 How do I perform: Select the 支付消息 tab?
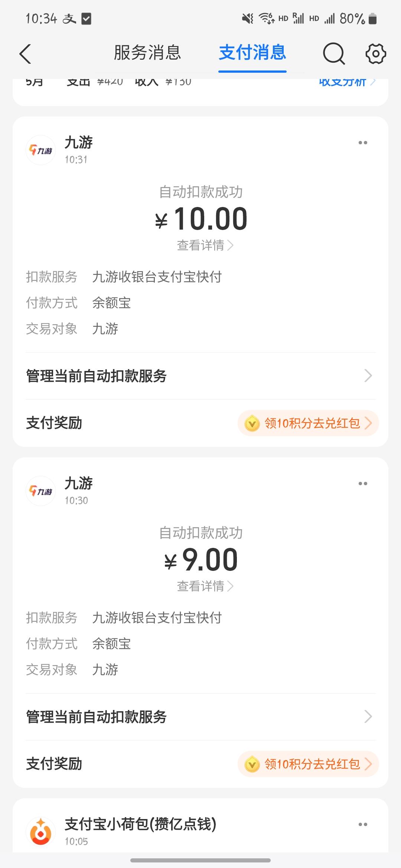click(x=252, y=53)
